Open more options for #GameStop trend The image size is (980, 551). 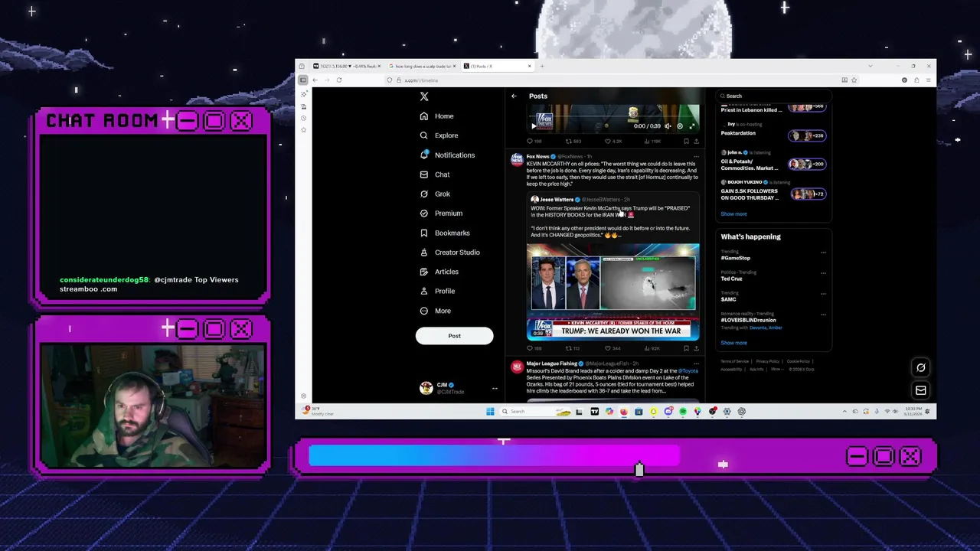click(823, 253)
